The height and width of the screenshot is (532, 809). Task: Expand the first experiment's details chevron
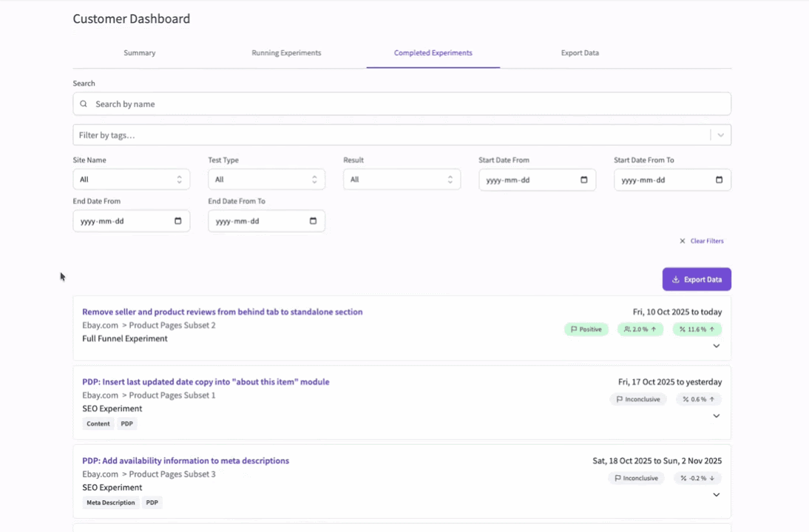tap(716, 346)
